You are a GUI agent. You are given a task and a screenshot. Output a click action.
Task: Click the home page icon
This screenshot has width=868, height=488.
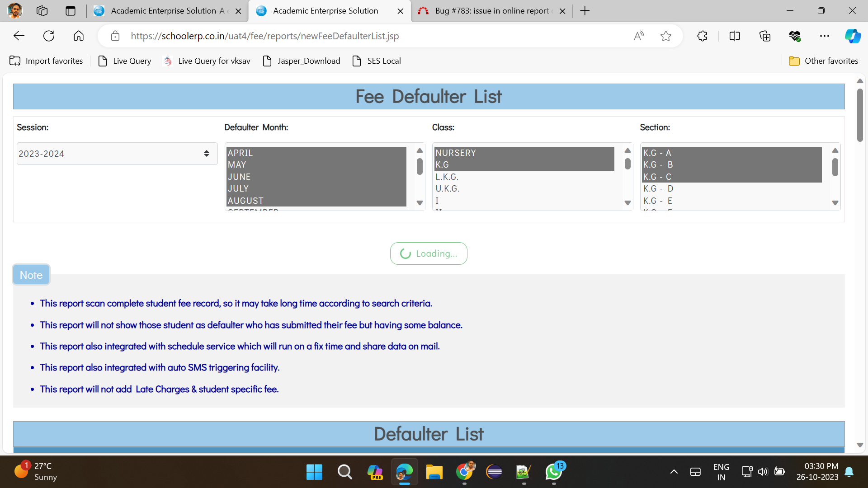(79, 36)
